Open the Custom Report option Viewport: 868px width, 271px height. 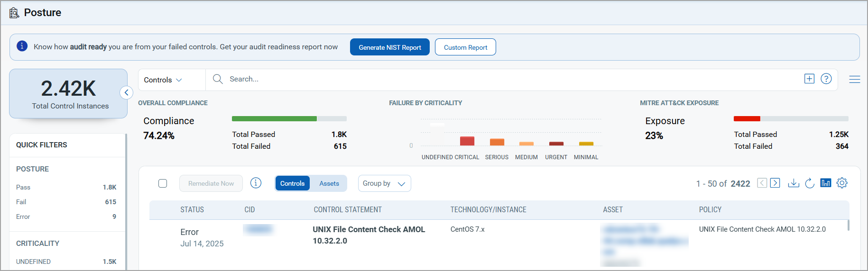[465, 47]
